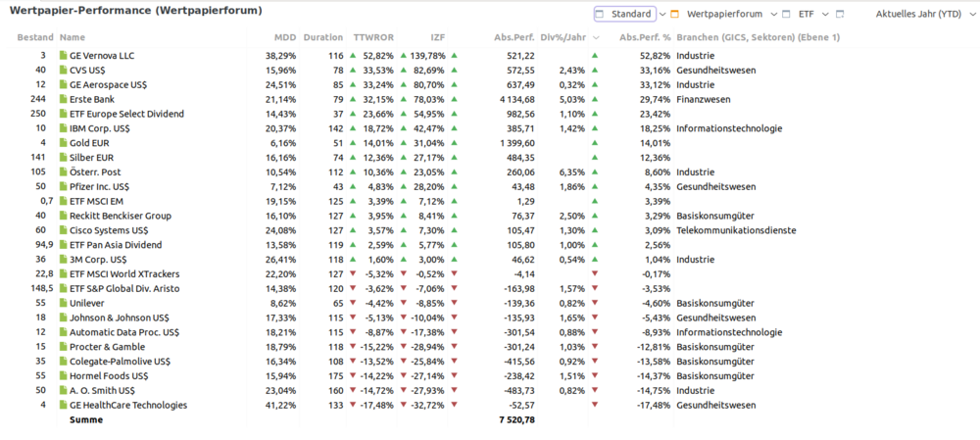Select the GE Vernova LLC name cell
The height and width of the screenshot is (440, 980).
point(102,56)
